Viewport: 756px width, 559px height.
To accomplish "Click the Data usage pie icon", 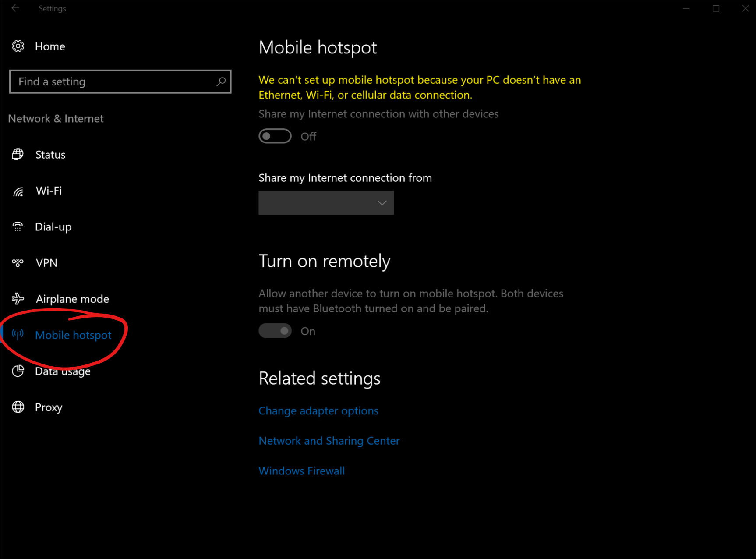I will [x=18, y=371].
